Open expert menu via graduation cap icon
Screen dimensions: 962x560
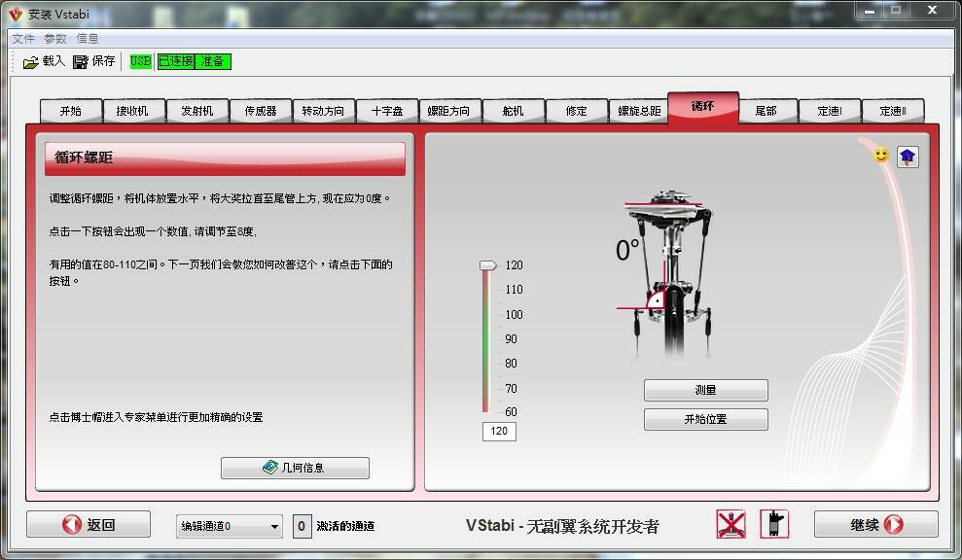click(x=908, y=157)
